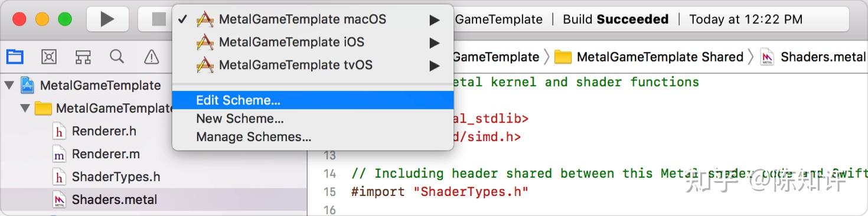This screenshot has height=216, width=868.
Task: Collapse the MetalGameTemplate folder group triangle
Action: (x=25, y=109)
